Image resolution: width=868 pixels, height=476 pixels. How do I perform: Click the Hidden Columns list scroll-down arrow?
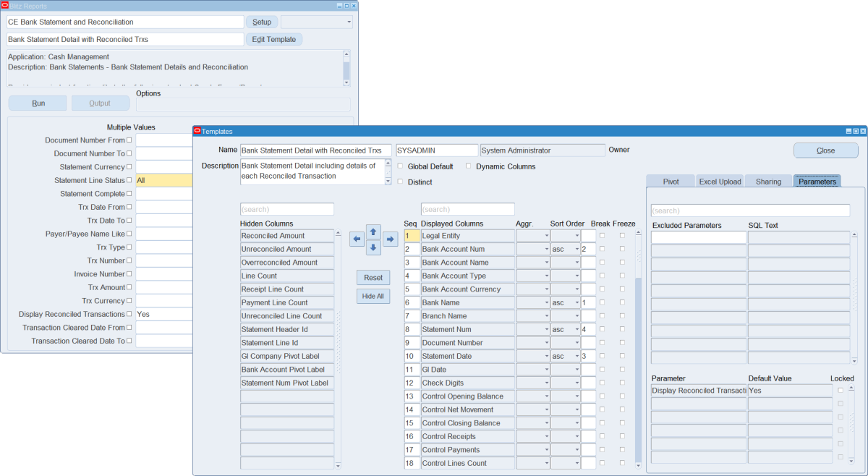338,466
